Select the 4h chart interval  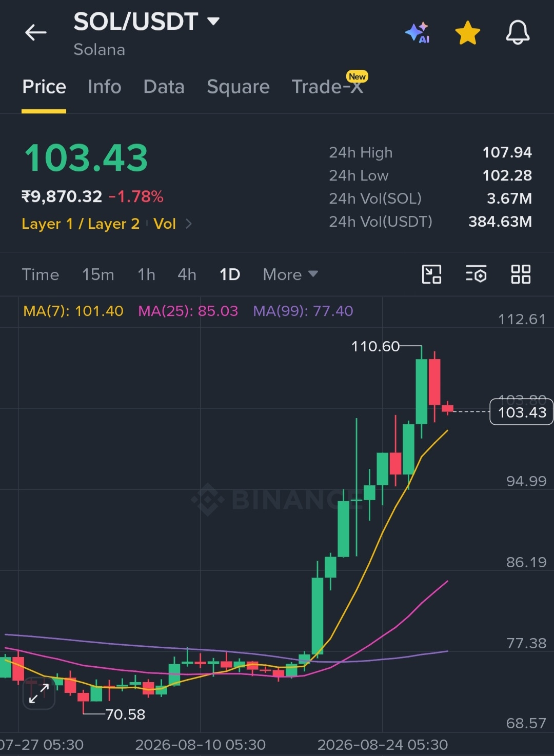(187, 274)
